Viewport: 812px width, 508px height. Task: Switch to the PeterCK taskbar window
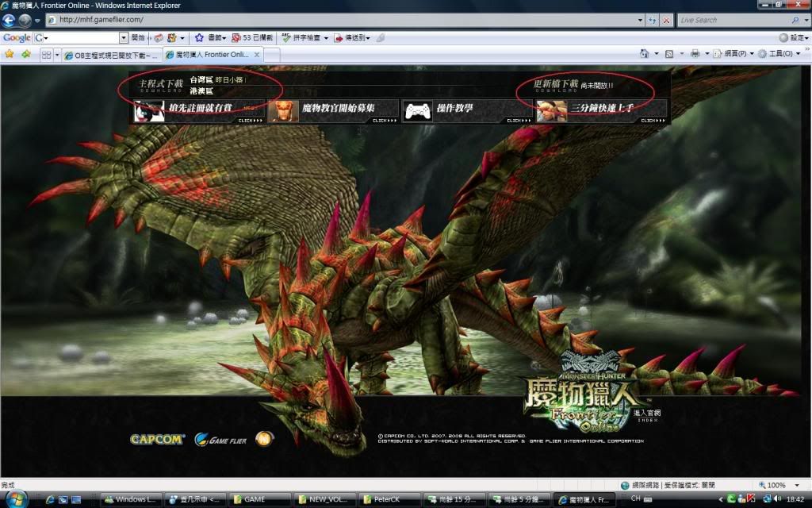tap(390, 500)
